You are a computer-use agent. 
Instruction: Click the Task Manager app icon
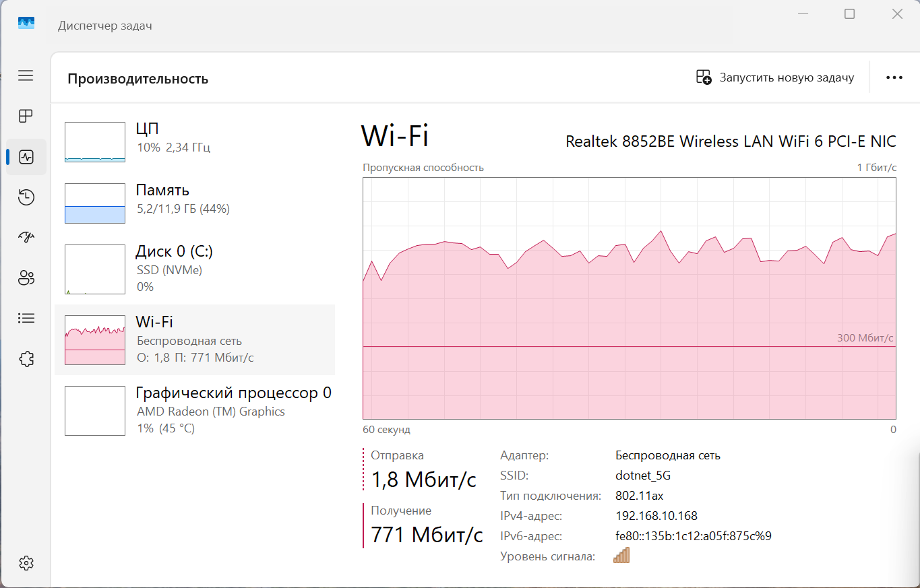(x=26, y=24)
